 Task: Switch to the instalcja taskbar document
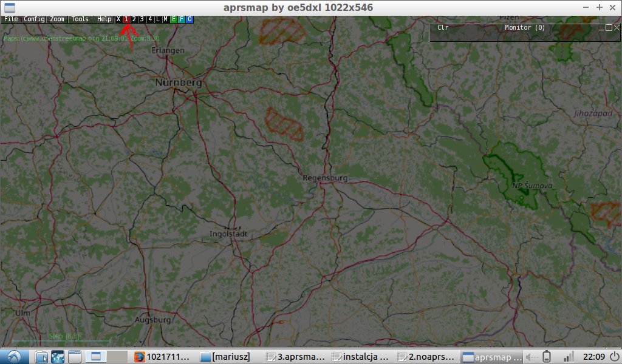click(x=361, y=357)
